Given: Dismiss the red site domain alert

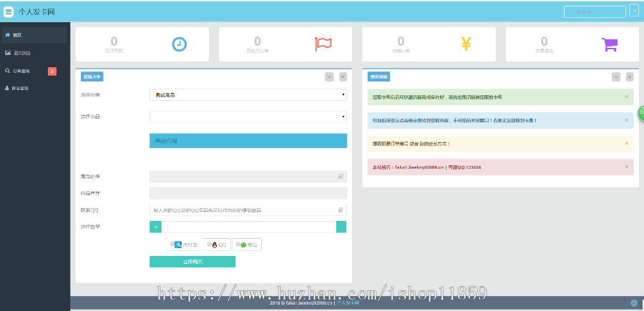Looking at the screenshot, I should [x=626, y=167].
